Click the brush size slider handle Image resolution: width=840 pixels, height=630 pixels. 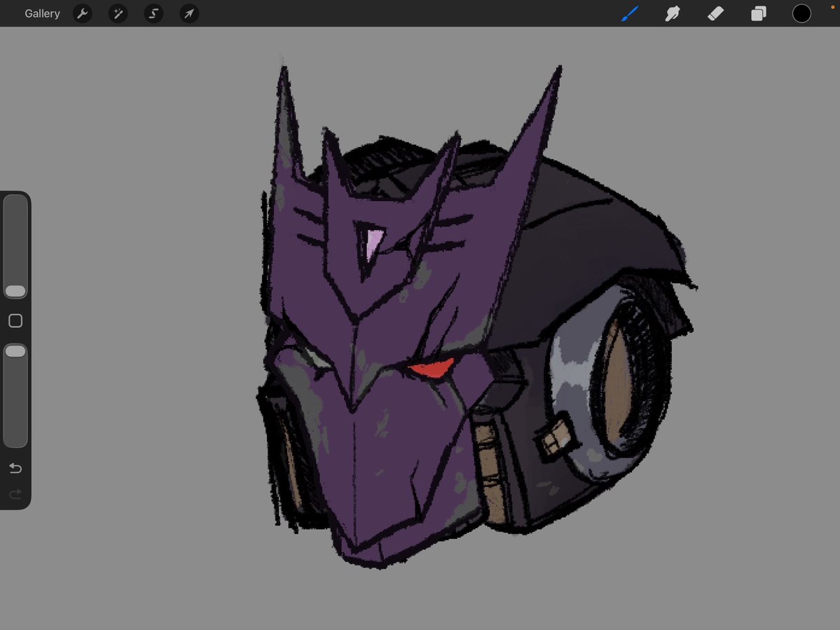(x=15, y=291)
